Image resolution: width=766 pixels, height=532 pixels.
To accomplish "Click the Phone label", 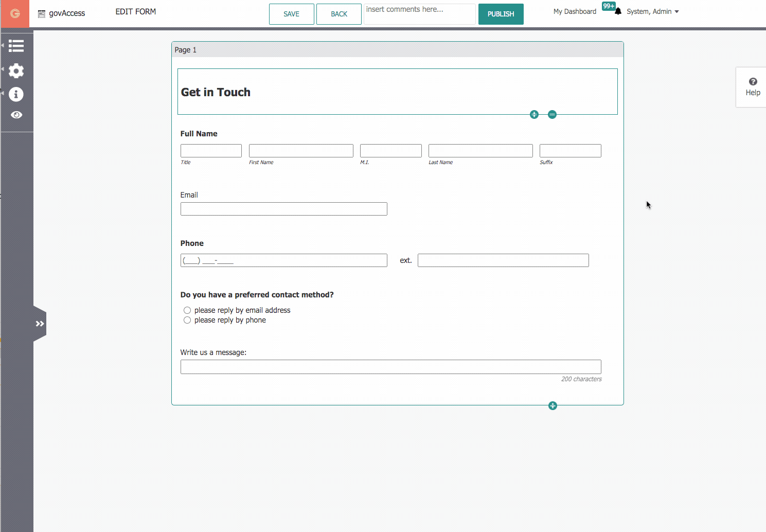I will 192,243.
